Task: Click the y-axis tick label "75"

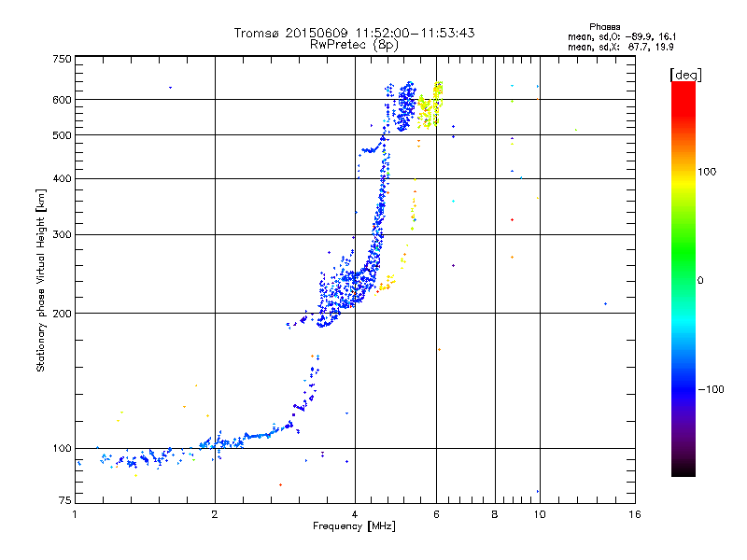Action: point(65,500)
